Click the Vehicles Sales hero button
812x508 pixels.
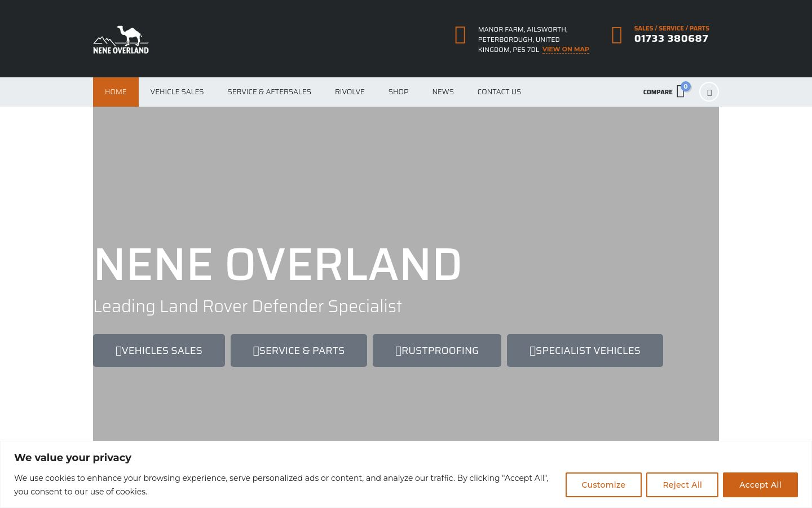click(159, 351)
